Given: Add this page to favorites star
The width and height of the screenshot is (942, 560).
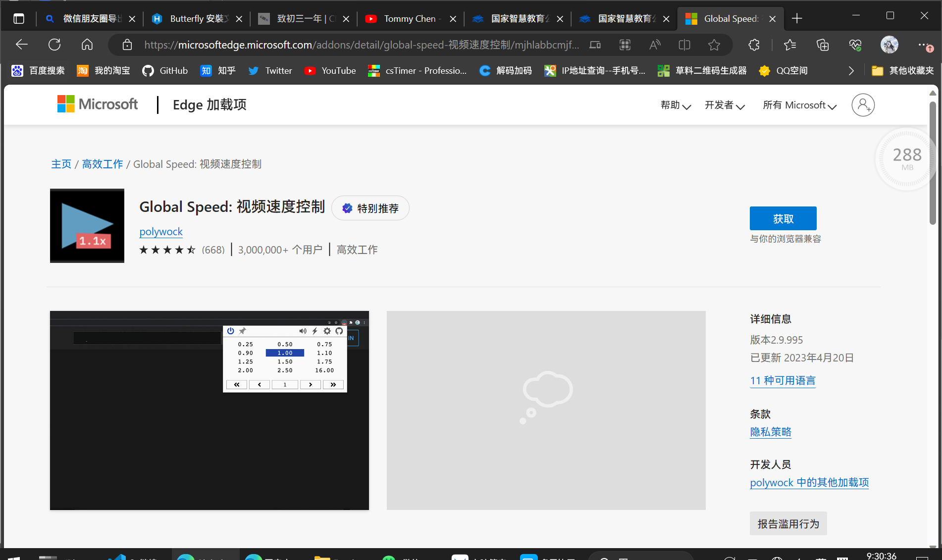Looking at the screenshot, I should [714, 45].
